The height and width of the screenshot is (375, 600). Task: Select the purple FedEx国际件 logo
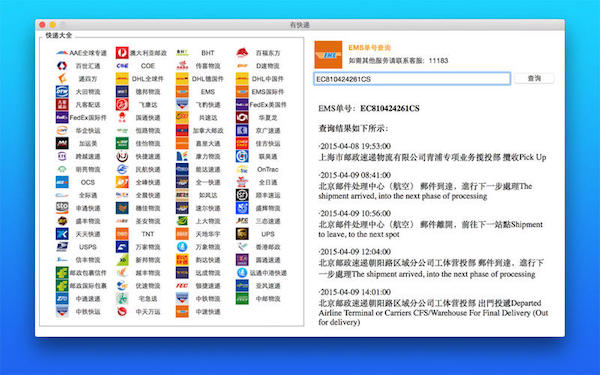tap(62, 117)
